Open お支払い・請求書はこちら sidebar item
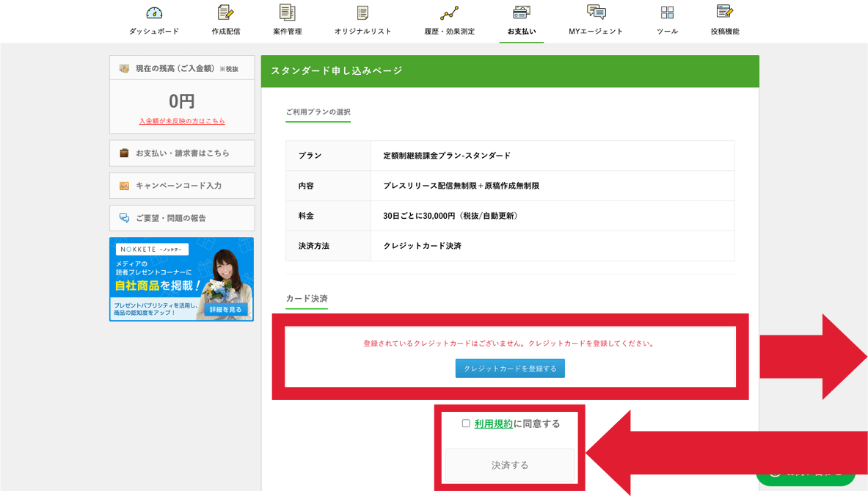This screenshot has height=497, width=868. [x=182, y=153]
